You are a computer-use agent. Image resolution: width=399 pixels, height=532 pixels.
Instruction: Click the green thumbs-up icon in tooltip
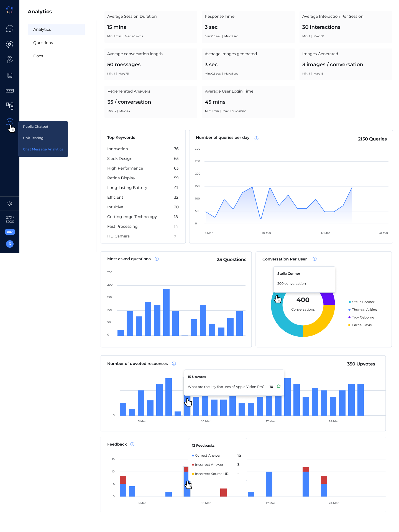279,386
